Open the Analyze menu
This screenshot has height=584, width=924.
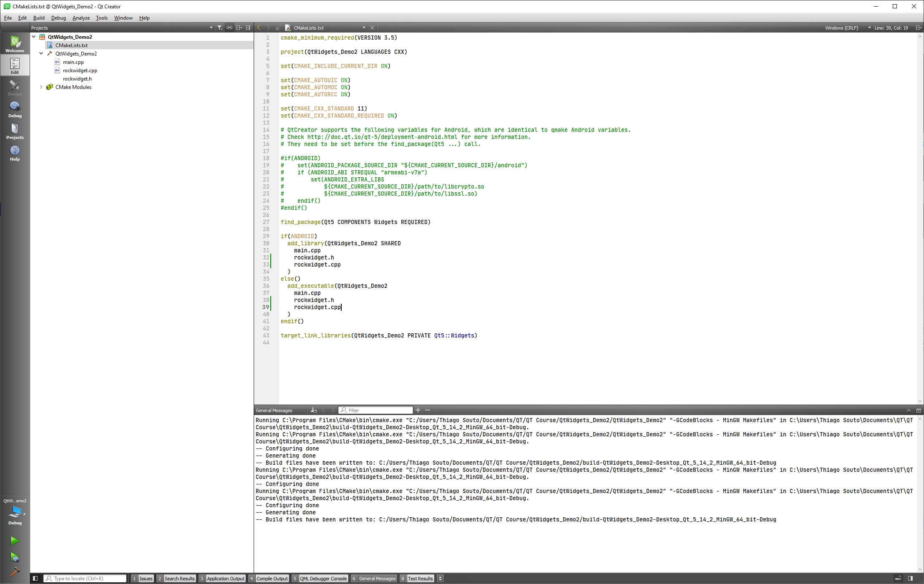[81, 18]
